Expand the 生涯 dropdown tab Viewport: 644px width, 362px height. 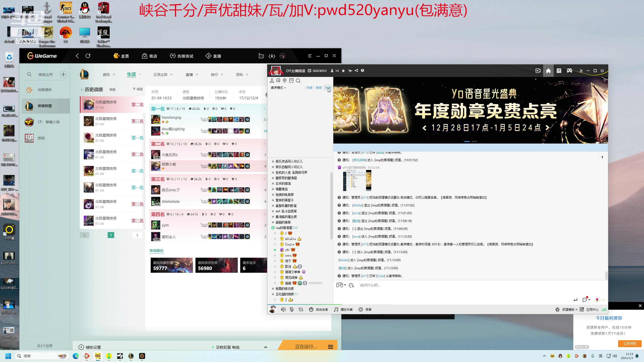pyautogui.click(x=134, y=74)
